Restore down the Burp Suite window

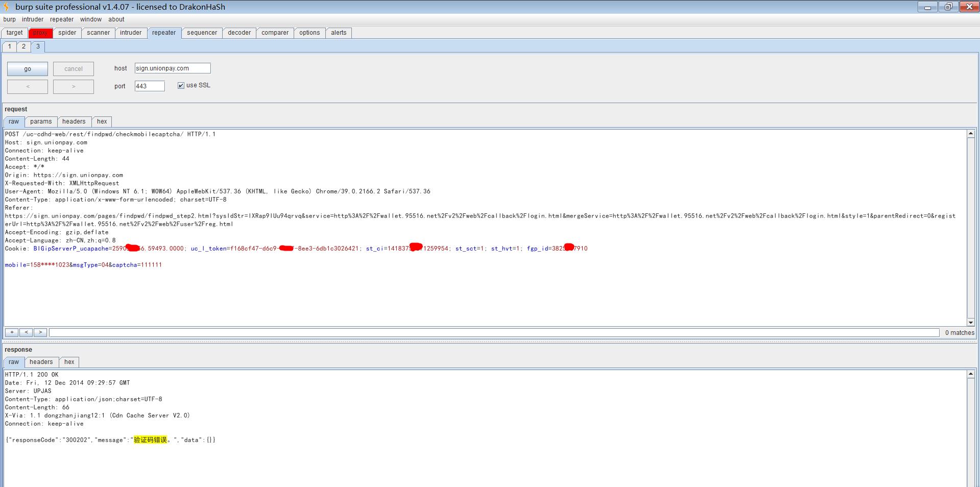[948, 7]
